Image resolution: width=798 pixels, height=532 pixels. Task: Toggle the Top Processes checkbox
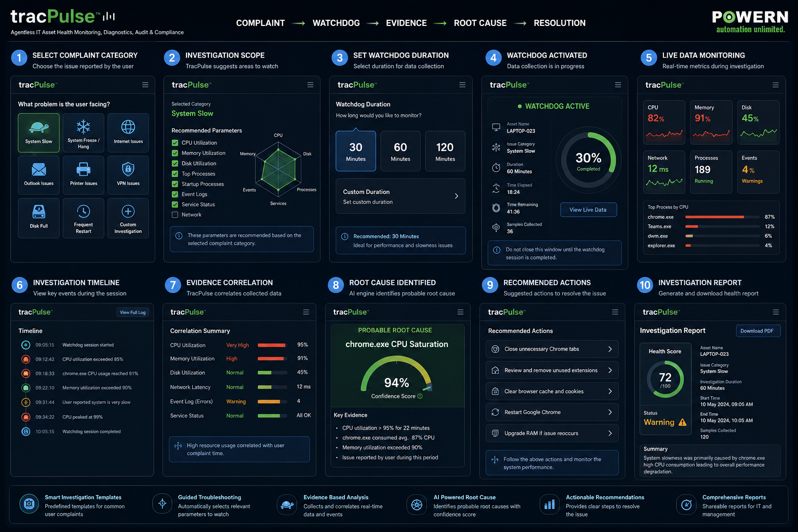[x=175, y=174]
